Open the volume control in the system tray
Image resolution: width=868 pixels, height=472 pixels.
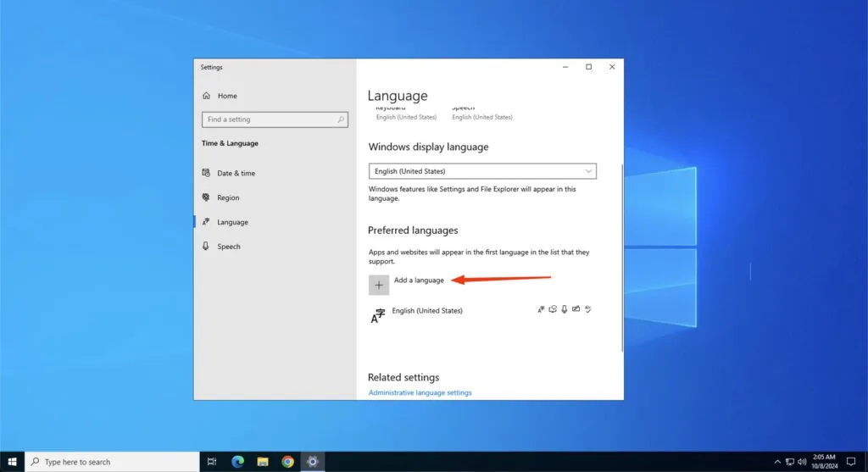(802, 462)
